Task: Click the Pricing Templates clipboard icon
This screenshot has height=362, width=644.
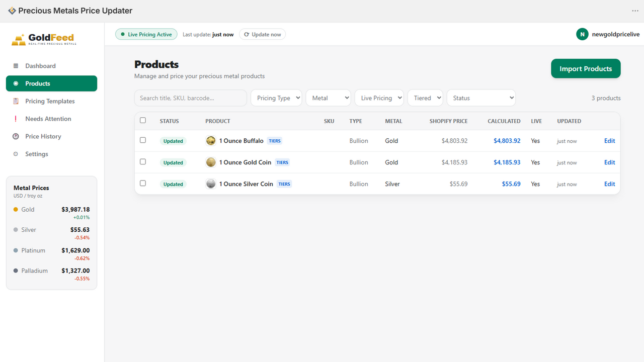Action: tap(16, 101)
